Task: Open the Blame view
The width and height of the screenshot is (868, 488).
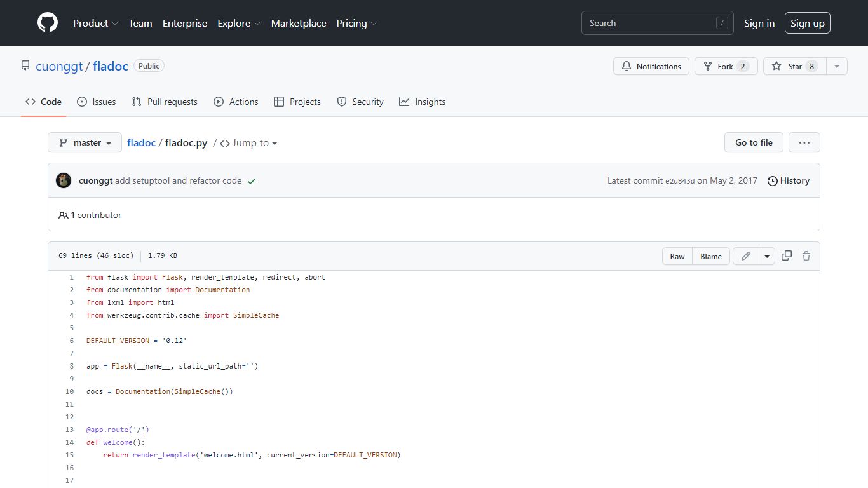Action: [711, 256]
